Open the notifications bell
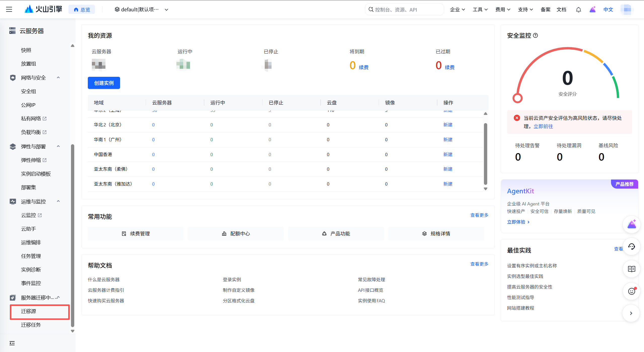The width and height of the screenshot is (644, 352). point(578,10)
